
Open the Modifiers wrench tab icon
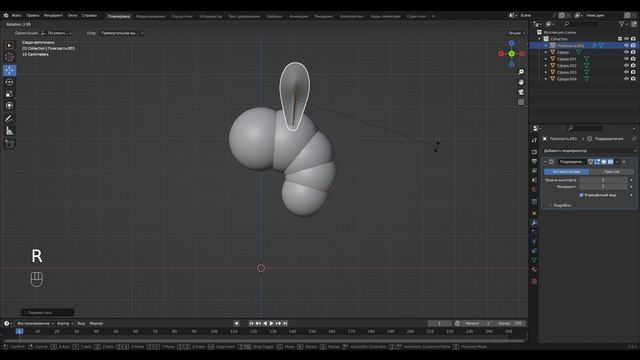click(534, 223)
